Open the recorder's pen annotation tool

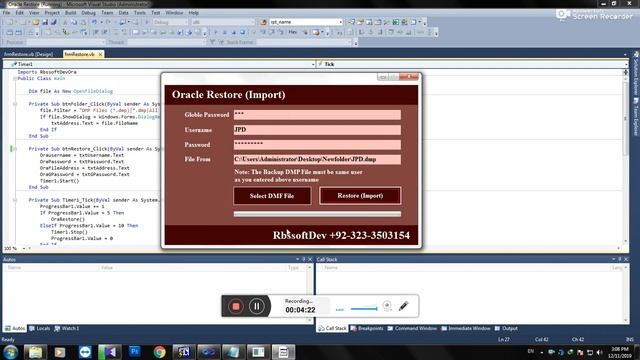[403, 306]
